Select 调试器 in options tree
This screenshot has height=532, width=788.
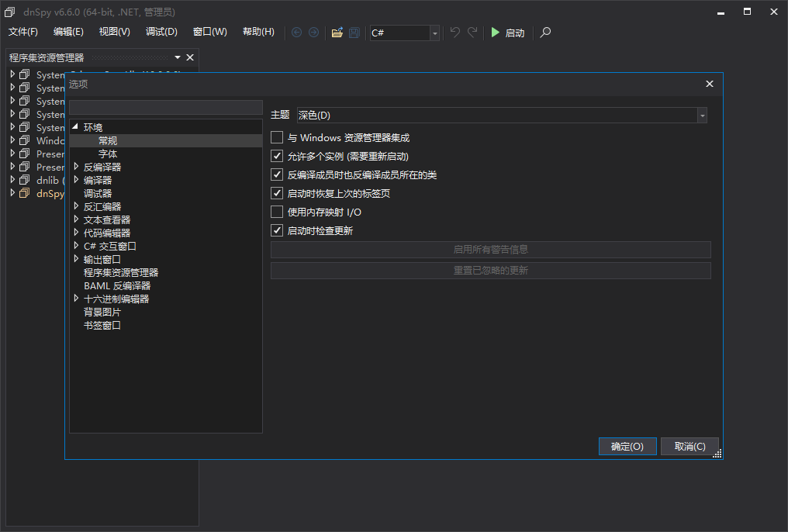click(x=98, y=193)
